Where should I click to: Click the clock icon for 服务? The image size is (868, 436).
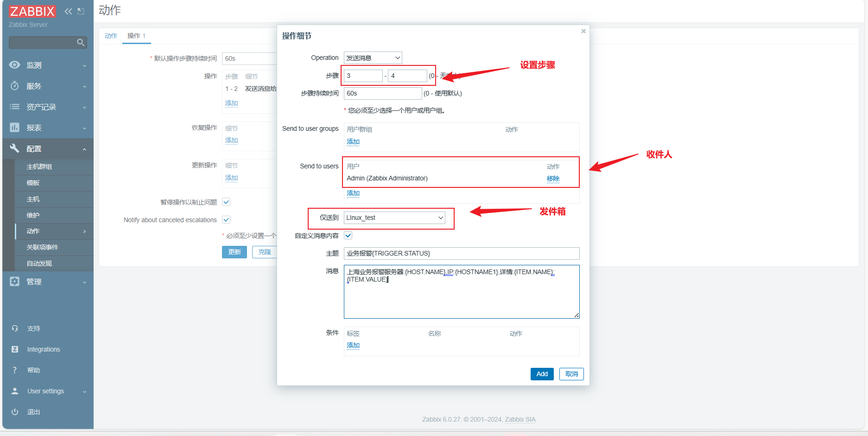click(15, 86)
